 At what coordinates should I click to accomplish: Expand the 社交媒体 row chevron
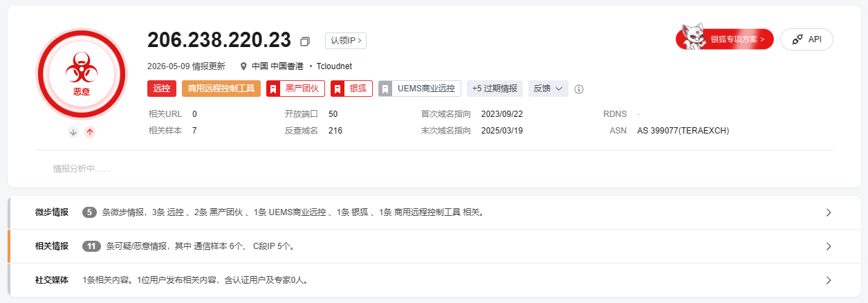[x=829, y=280]
